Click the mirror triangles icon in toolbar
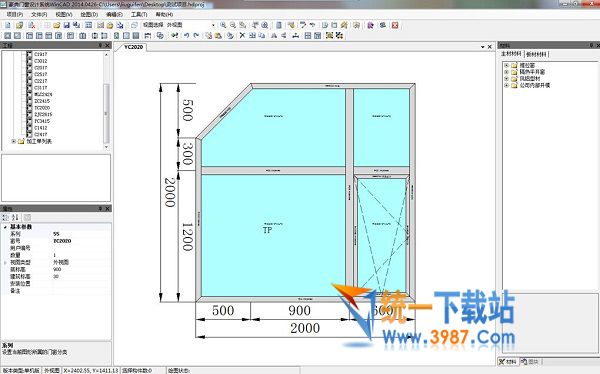This screenshot has width=600, height=374. tap(274, 36)
